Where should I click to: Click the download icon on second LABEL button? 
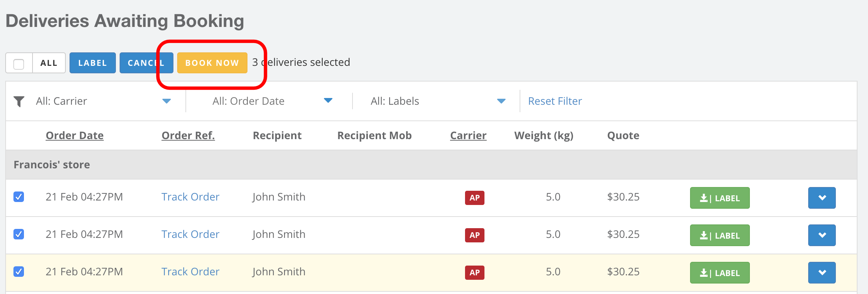coord(704,235)
